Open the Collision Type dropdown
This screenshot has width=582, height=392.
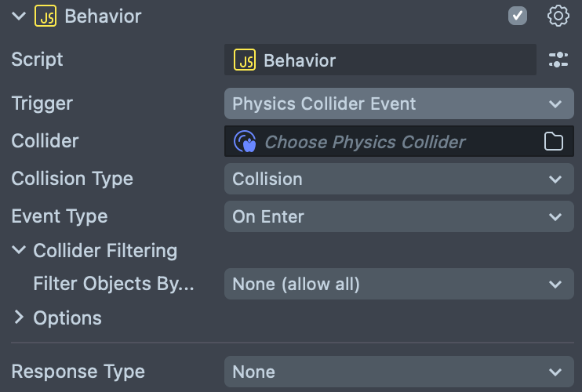coord(398,179)
